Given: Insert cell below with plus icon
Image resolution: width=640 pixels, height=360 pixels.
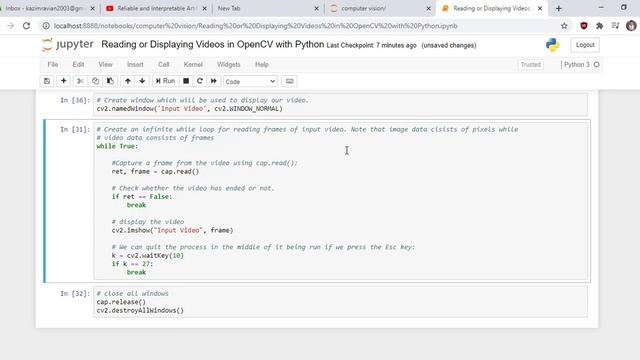Looking at the screenshot, I should click(x=64, y=81).
